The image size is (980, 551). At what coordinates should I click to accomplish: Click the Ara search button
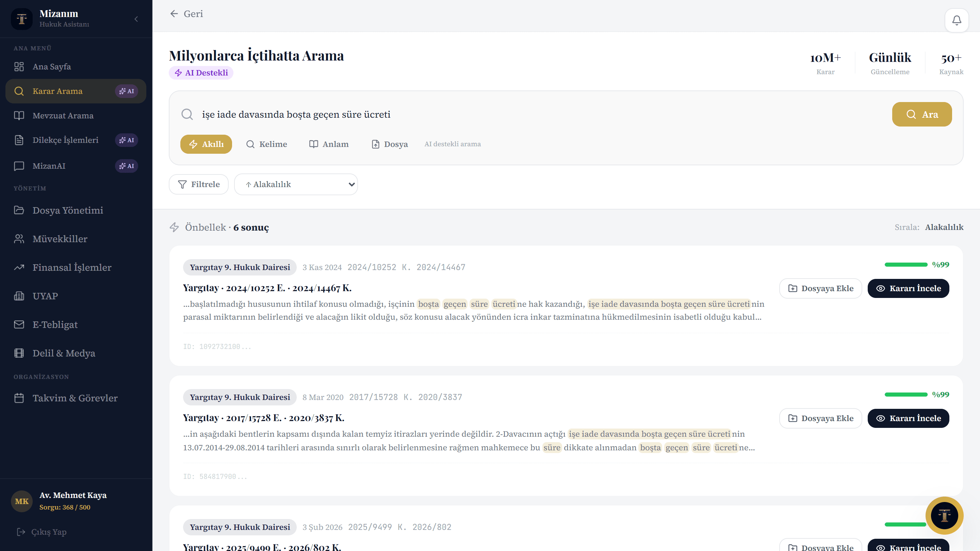tap(922, 115)
